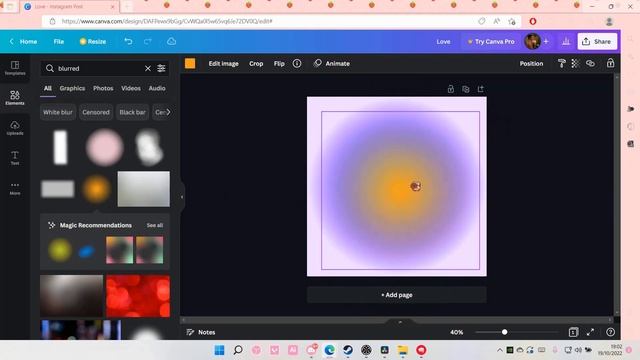Select the Censored suggestion chip
This screenshot has height=360, width=640.
pos(96,112)
